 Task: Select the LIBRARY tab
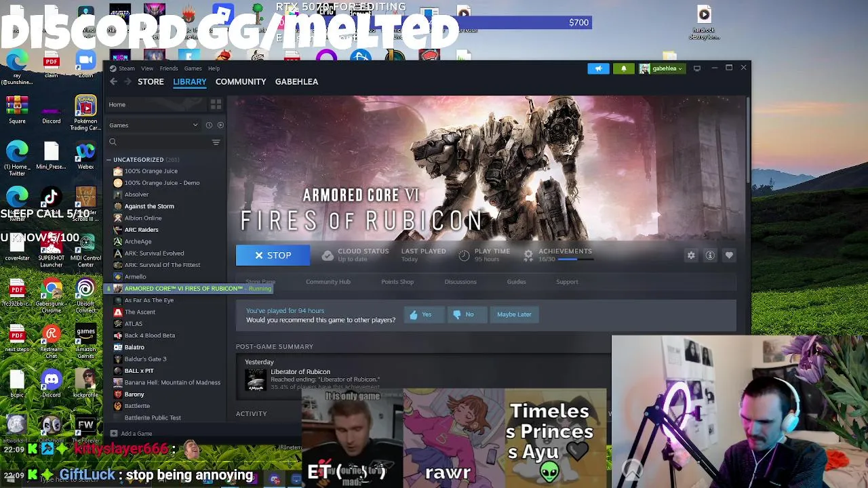pos(189,81)
